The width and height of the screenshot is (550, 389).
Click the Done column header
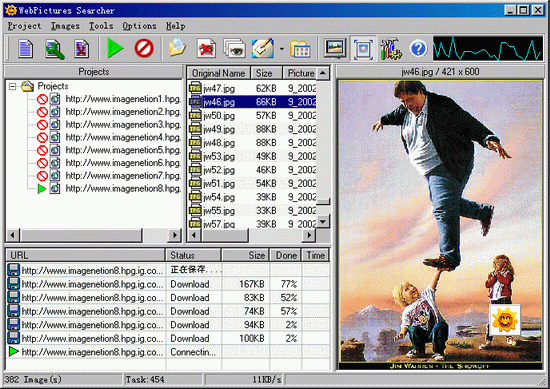(x=286, y=255)
